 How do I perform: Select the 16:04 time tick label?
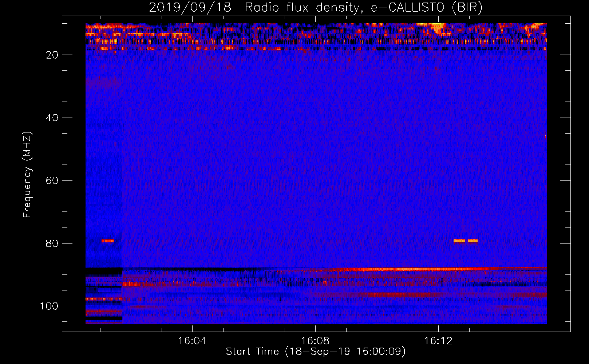pos(192,341)
